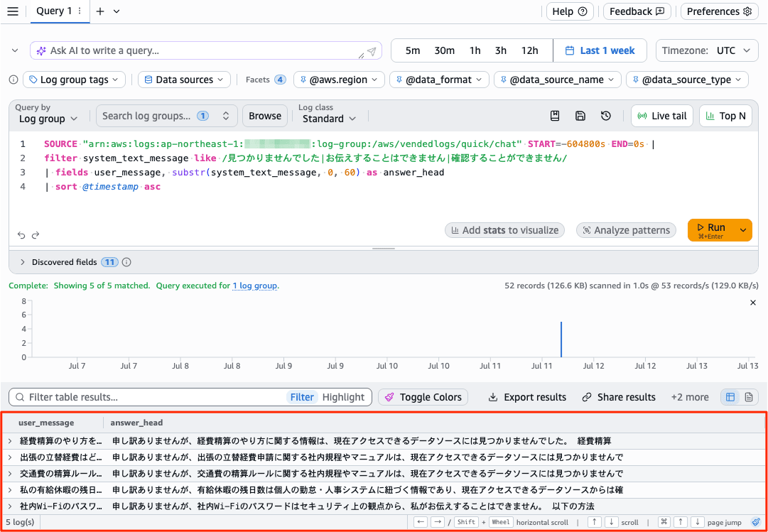Open the @data_source_name facet dropdown

click(x=558, y=80)
